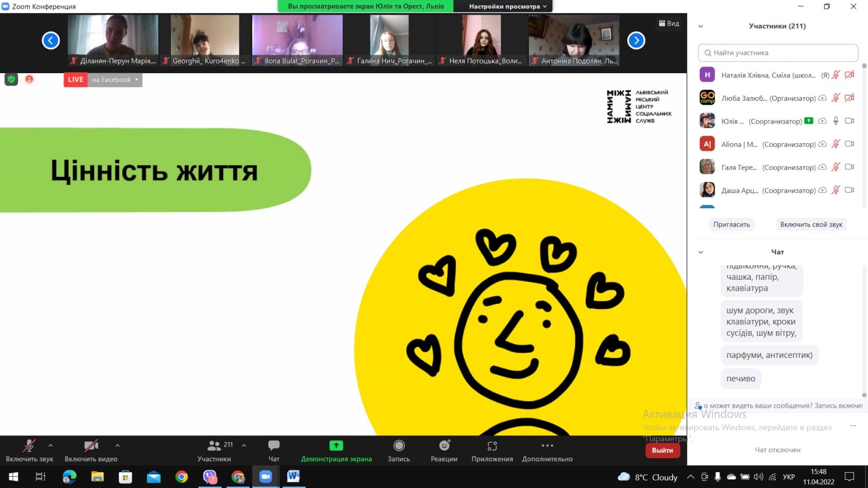Click the chat panel scrollbar

pos(864,331)
